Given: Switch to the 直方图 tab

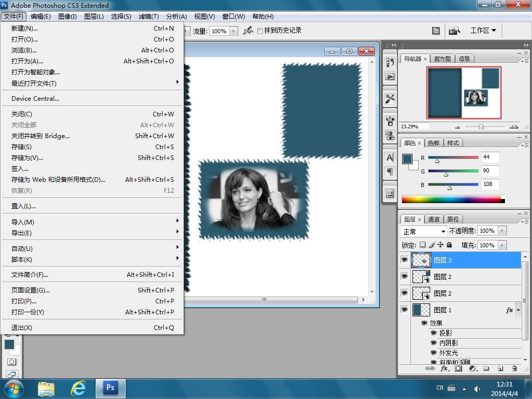Looking at the screenshot, I should tap(442, 59).
